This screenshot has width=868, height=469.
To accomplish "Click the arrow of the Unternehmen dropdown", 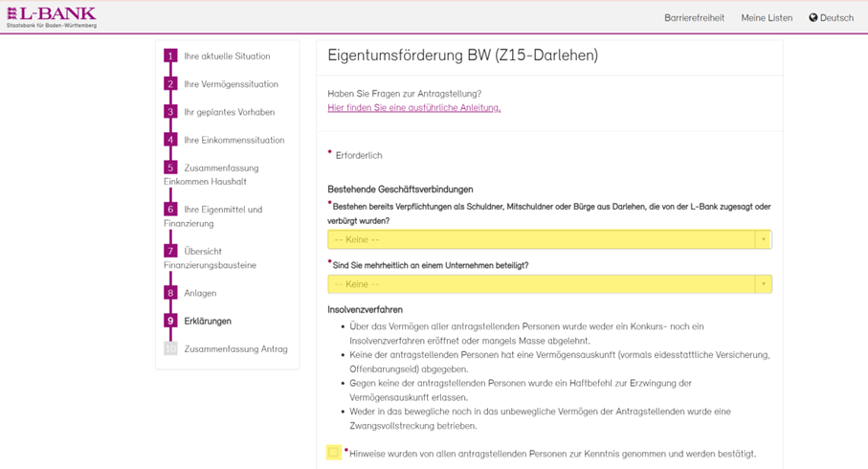I will pos(763,284).
